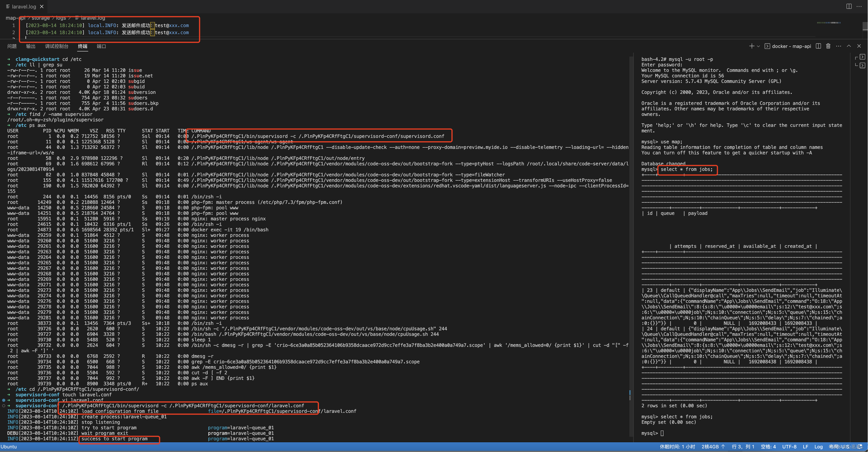The width and height of the screenshot is (868, 452).
Task: Click the 'Empty set (0.00 sec)' terminal output
Action: click(669, 422)
